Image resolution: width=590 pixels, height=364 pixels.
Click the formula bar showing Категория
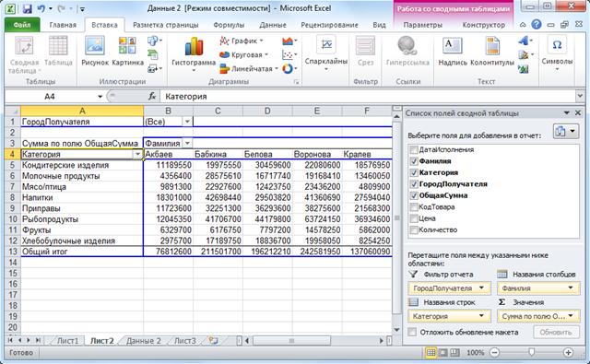click(368, 96)
